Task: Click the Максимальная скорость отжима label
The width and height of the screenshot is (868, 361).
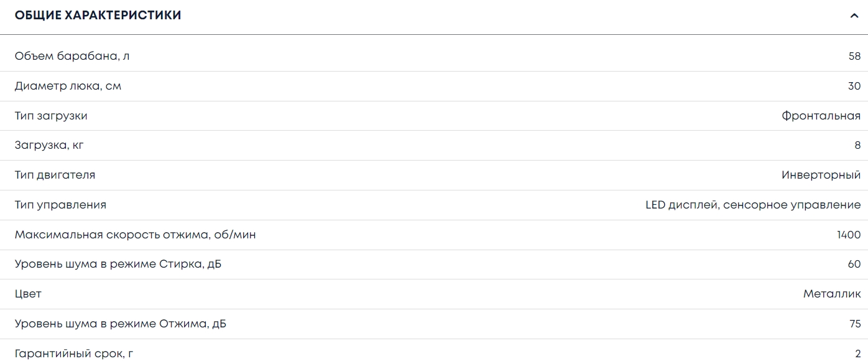Action: [135, 235]
